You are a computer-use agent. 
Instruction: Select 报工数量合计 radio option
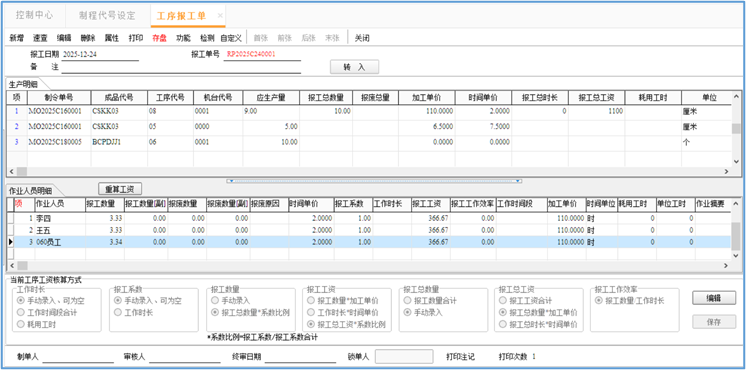pos(430,301)
